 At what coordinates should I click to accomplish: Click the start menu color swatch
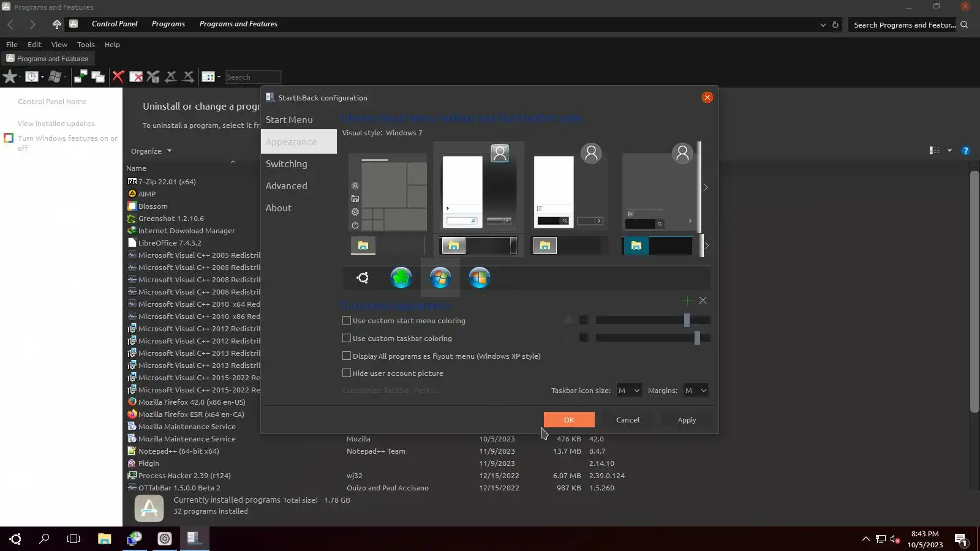point(584,320)
